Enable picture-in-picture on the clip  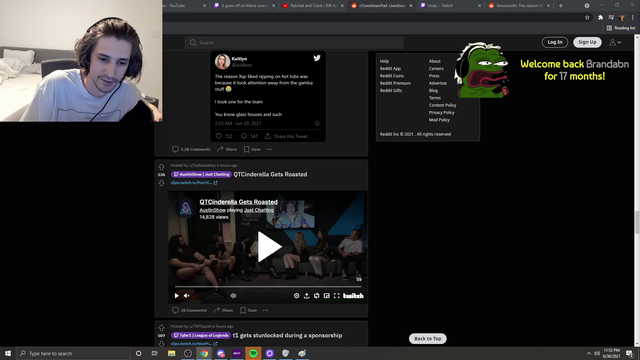point(327,296)
